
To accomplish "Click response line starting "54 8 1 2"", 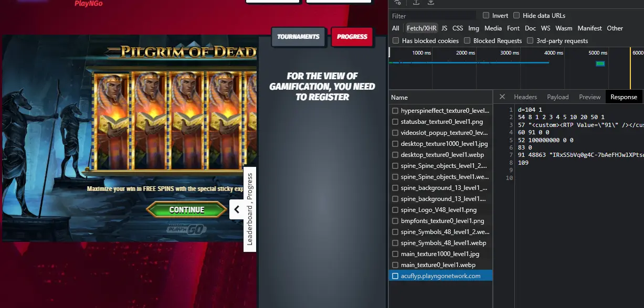I will click(x=561, y=117).
